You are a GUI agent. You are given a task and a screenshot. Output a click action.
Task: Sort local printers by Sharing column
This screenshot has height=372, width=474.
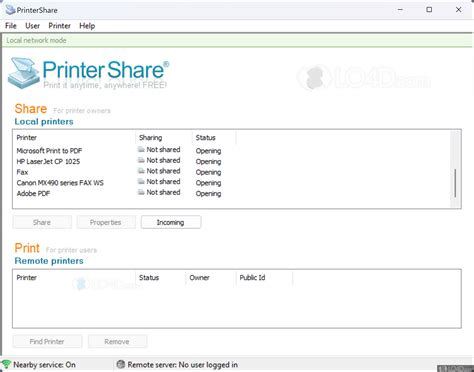pyautogui.click(x=164, y=138)
